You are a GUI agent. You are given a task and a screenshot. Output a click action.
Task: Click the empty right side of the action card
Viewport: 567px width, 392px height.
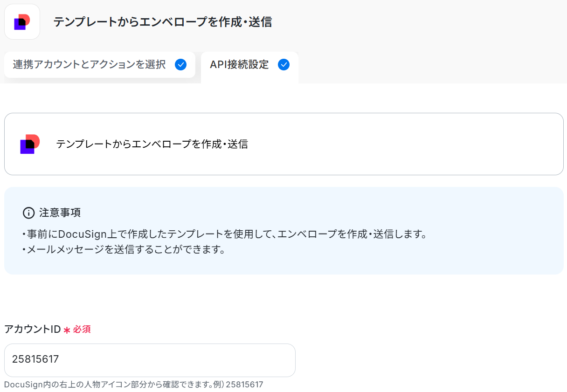point(420,144)
